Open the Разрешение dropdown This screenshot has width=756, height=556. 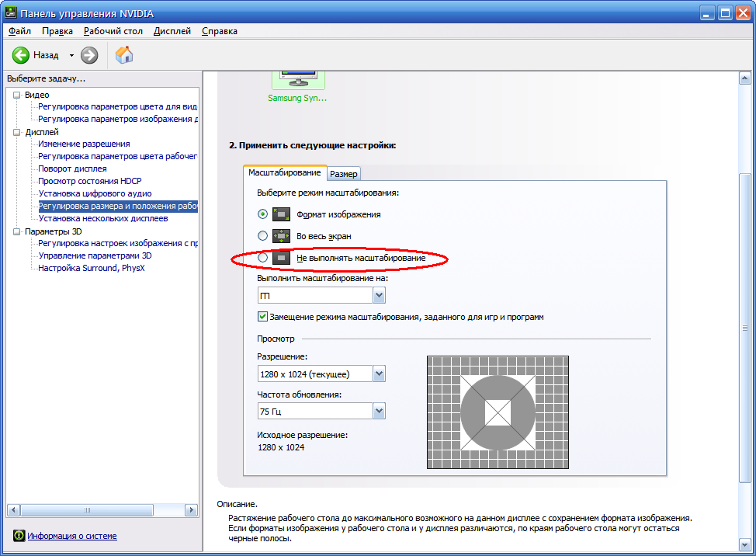pos(380,374)
